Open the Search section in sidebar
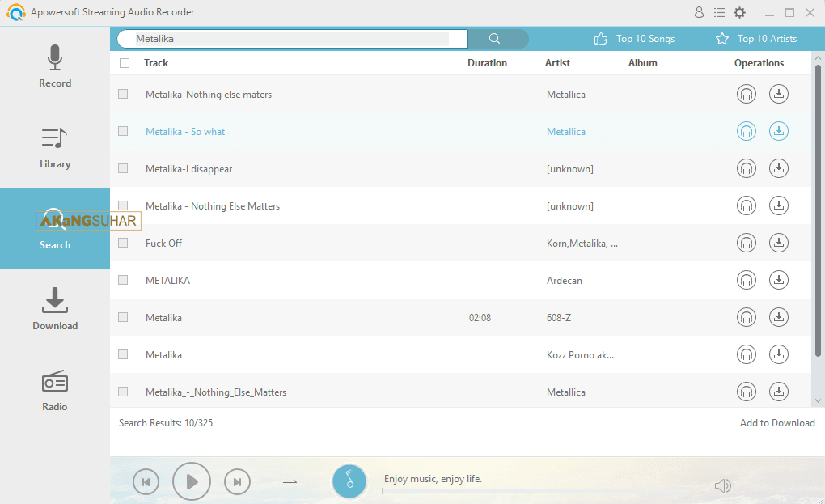 55,229
